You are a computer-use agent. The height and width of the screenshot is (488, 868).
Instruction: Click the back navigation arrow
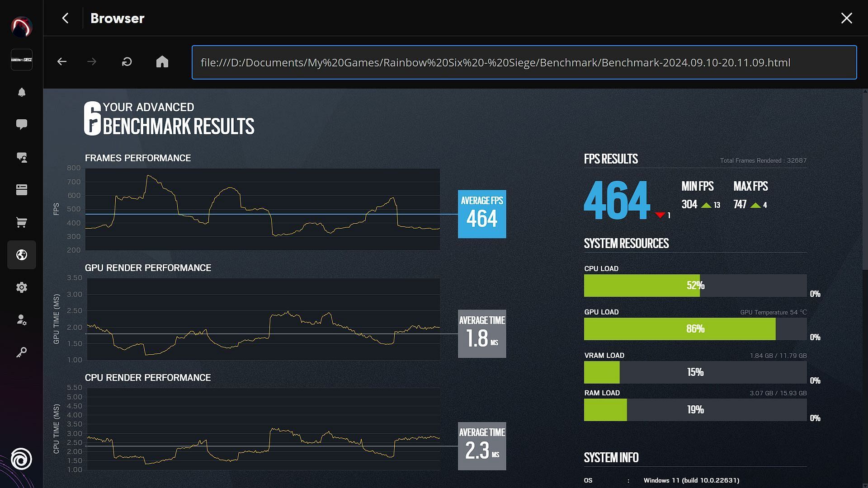tap(62, 61)
